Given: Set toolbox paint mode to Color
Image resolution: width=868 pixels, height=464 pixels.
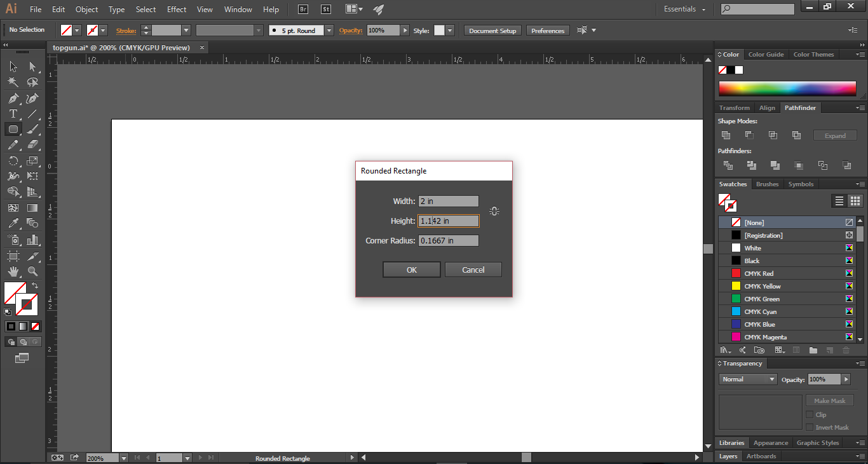Looking at the screenshot, I should 11,326.
